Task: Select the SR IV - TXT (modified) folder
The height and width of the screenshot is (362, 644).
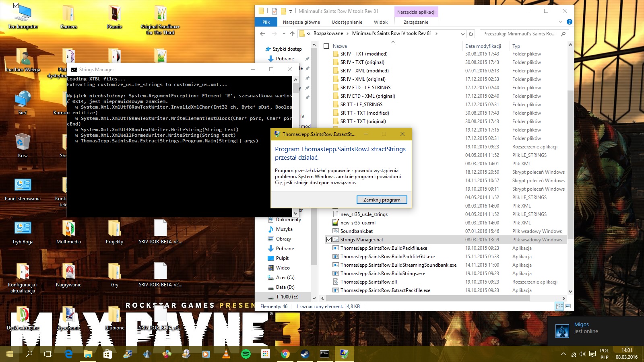Action: (x=364, y=54)
